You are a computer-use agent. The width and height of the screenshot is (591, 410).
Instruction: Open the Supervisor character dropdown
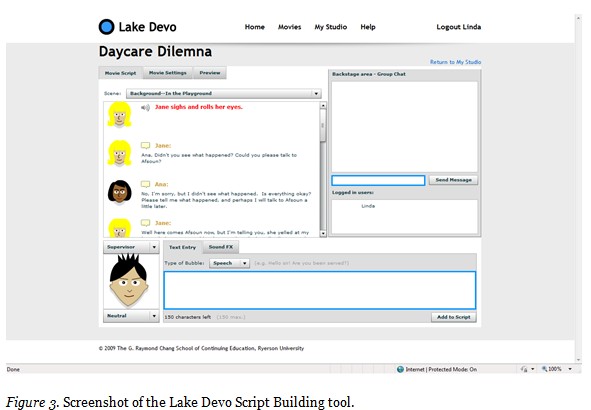(131, 247)
